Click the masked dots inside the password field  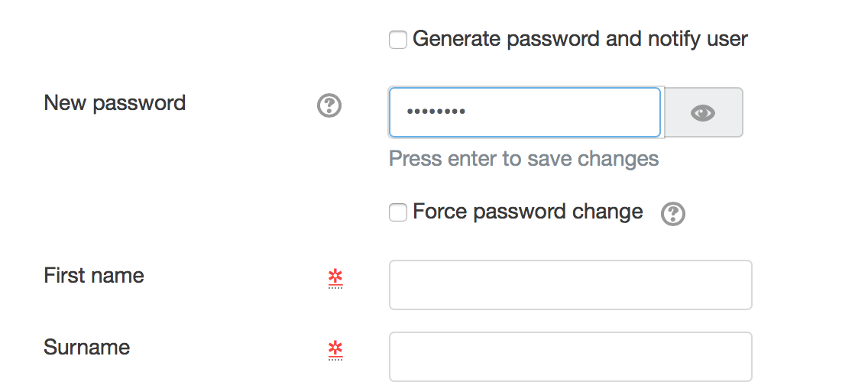(x=436, y=112)
